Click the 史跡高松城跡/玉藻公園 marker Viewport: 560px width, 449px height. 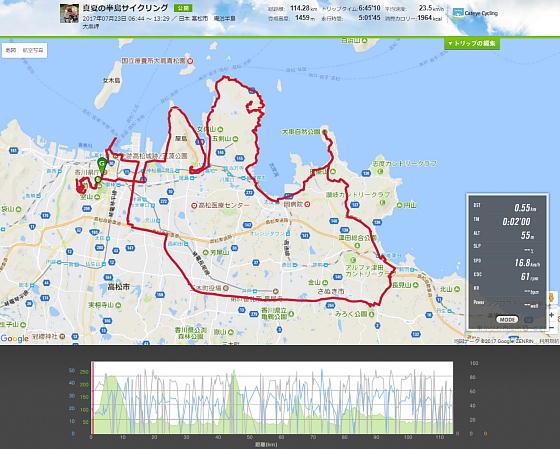[115, 156]
